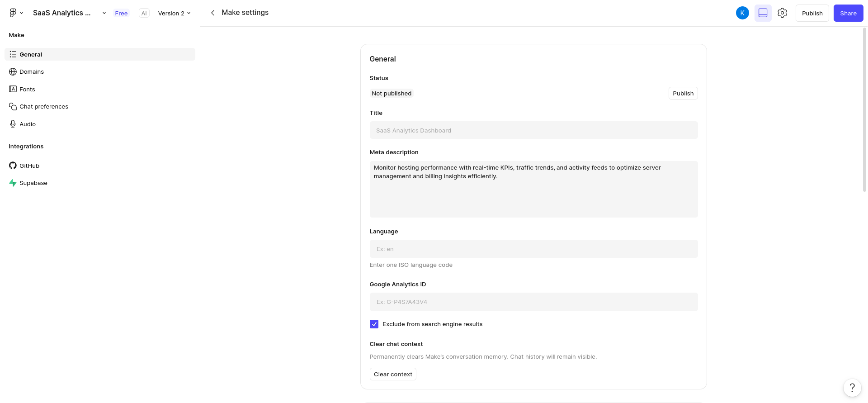Click the Supabase lightning icon

pyautogui.click(x=13, y=183)
